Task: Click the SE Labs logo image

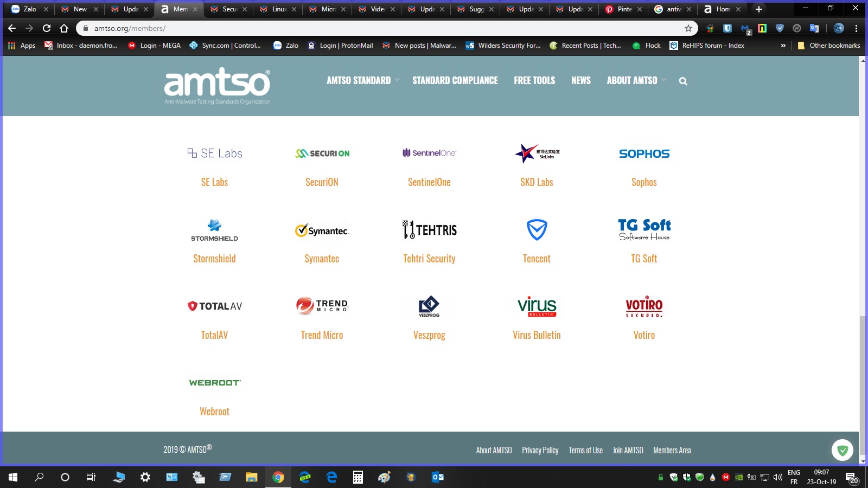Action: 215,153
